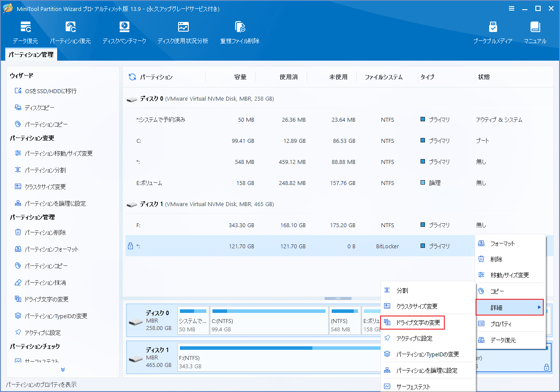Choose 削除 from the context menu
This screenshot has width=560, height=392.
pos(510,259)
